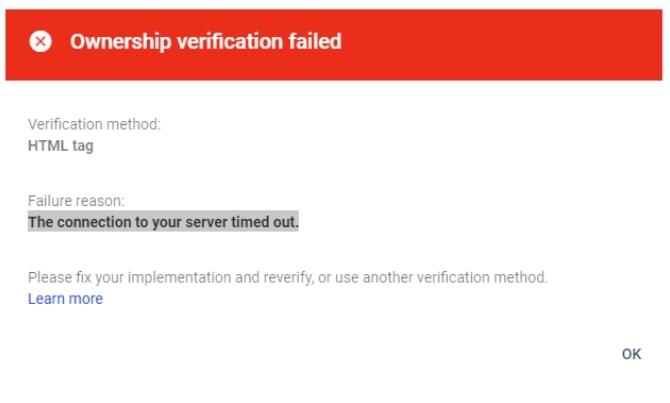Image resolution: width=670 pixels, height=403 pixels.
Task: Click the white X error icon in banner
Action: pos(41,41)
